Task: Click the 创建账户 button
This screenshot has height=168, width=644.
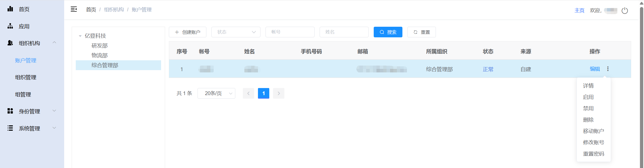Action: (x=187, y=32)
